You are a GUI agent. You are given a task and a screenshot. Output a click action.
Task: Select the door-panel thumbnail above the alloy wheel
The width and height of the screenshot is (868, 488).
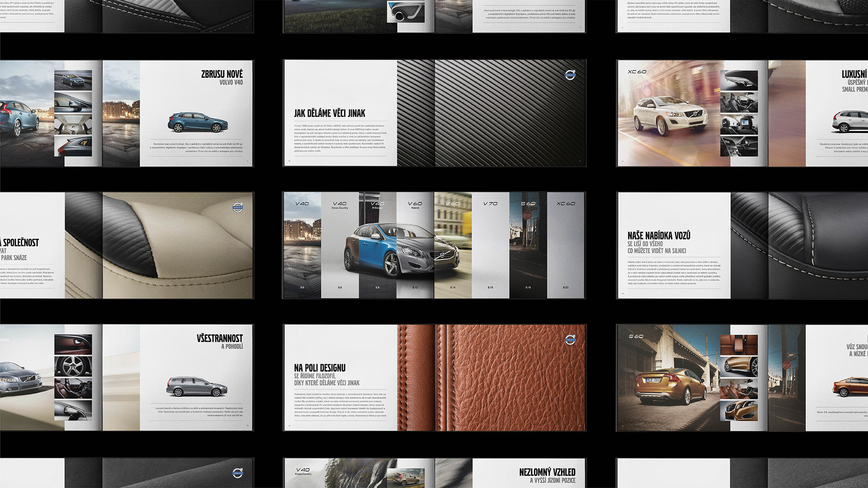pyautogui.click(x=73, y=344)
